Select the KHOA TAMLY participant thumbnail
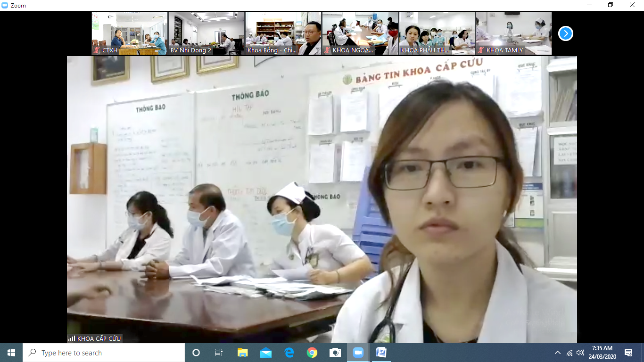This screenshot has height=362, width=644. coord(514,33)
